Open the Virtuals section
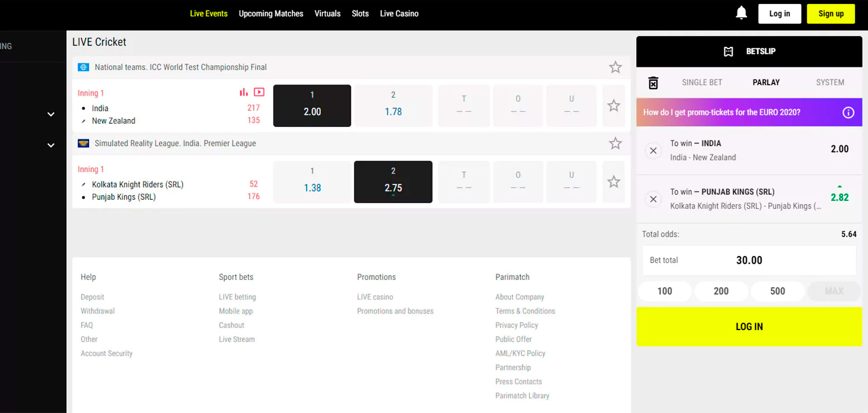 click(327, 13)
